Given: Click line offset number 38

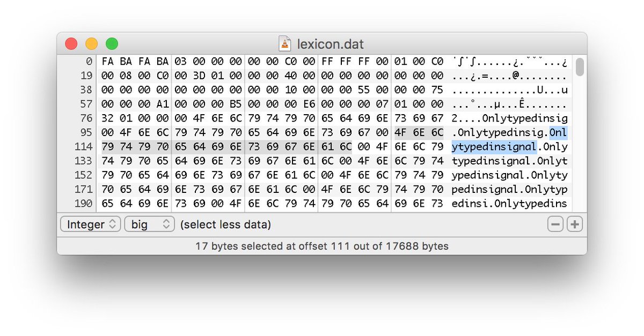Looking at the screenshot, I should point(86,89).
